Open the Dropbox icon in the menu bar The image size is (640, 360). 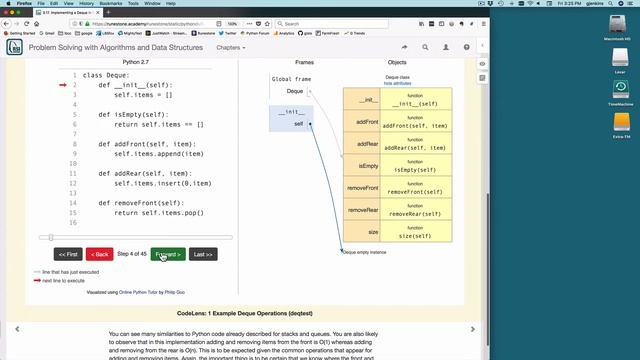[490, 3]
